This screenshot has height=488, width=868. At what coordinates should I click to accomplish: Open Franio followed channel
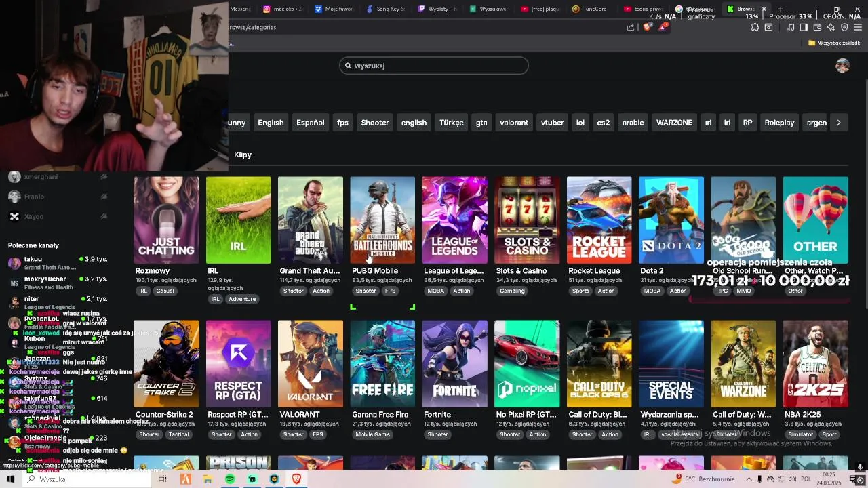[x=58, y=197]
